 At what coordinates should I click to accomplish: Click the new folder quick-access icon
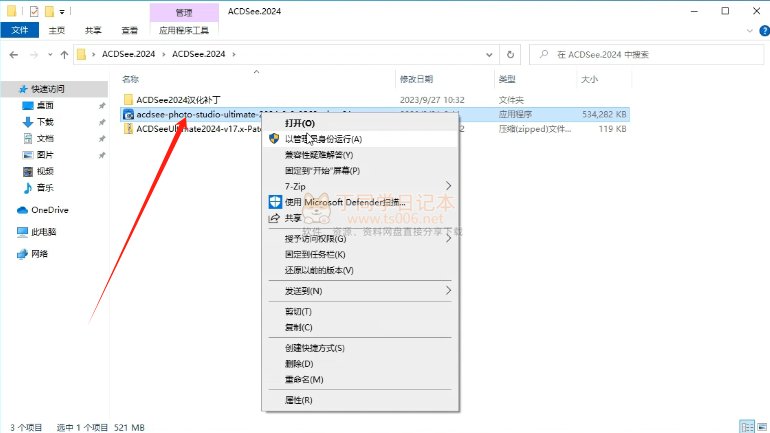click(x=49, y=11)
